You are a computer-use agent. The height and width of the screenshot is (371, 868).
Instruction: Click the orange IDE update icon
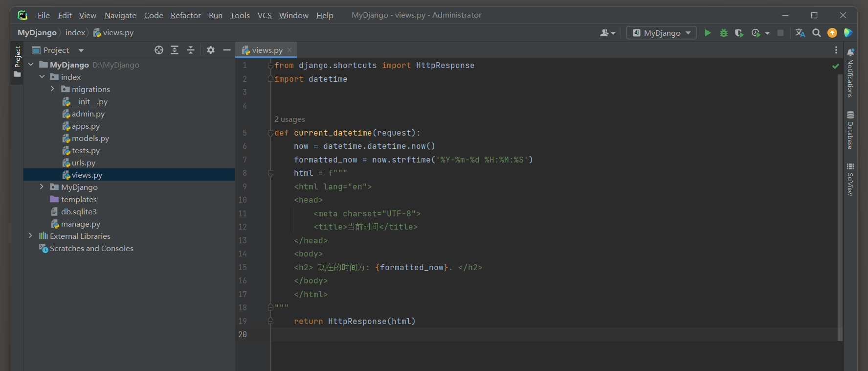832,33
